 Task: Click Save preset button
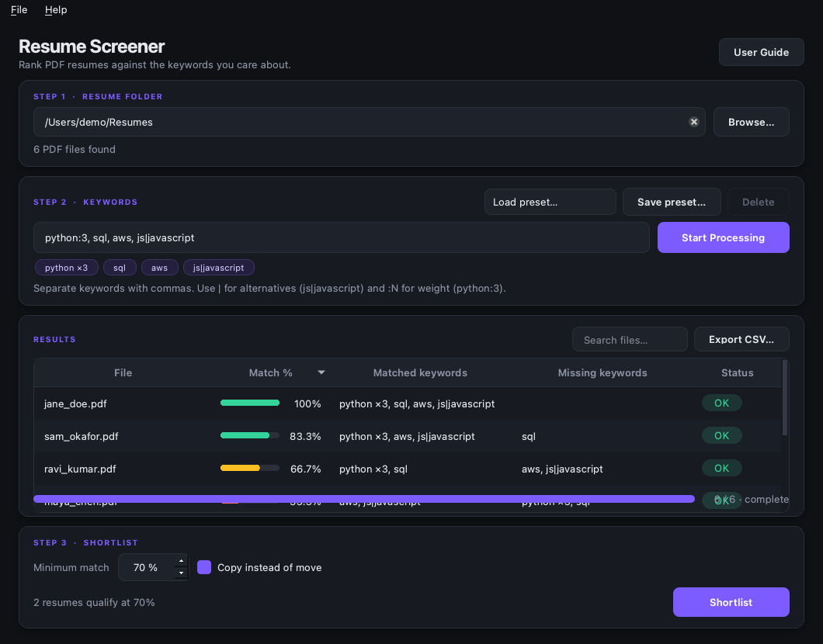(672, 202)
